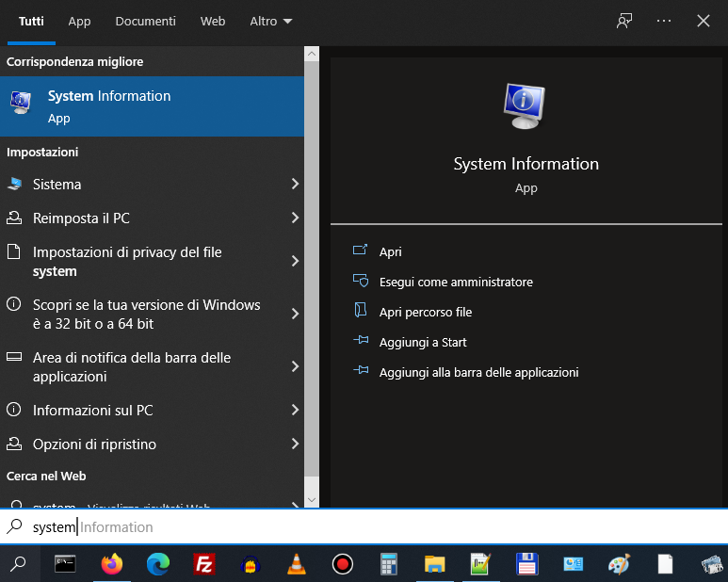Click the document icon beside privacy del file
This screenshot has height=582, width=728.
tap(14, 251)
